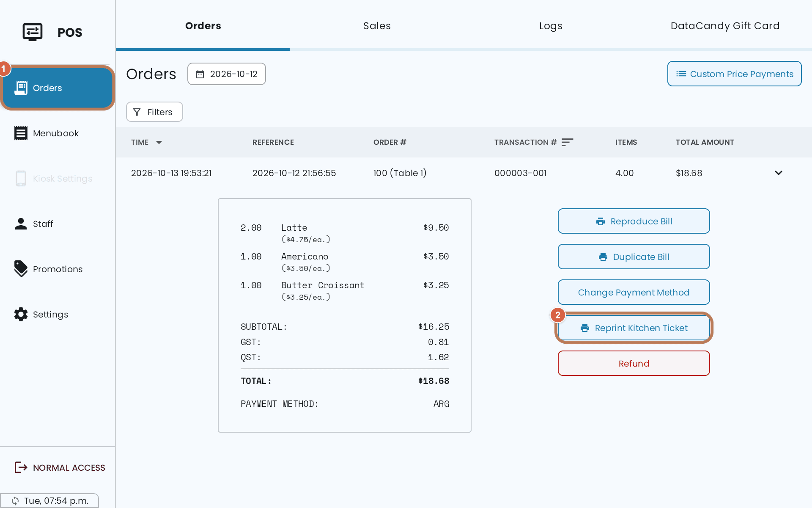Click REFERENCE column header
The image size is (812, 508).
click(x=273, y=142)
